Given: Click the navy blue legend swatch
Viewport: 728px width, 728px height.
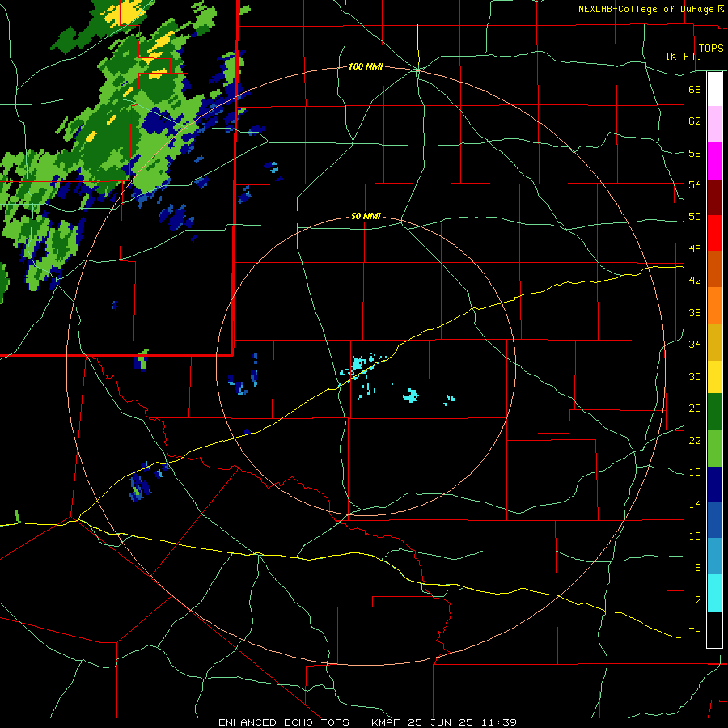Looking at the screenshot, I should (714, 485).
